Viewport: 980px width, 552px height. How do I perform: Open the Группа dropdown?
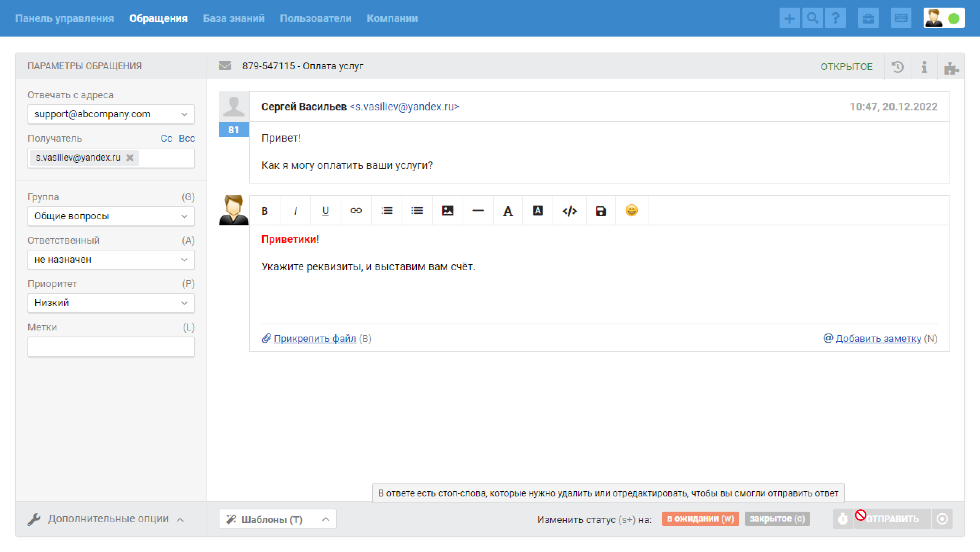click(x=111, y=216)
